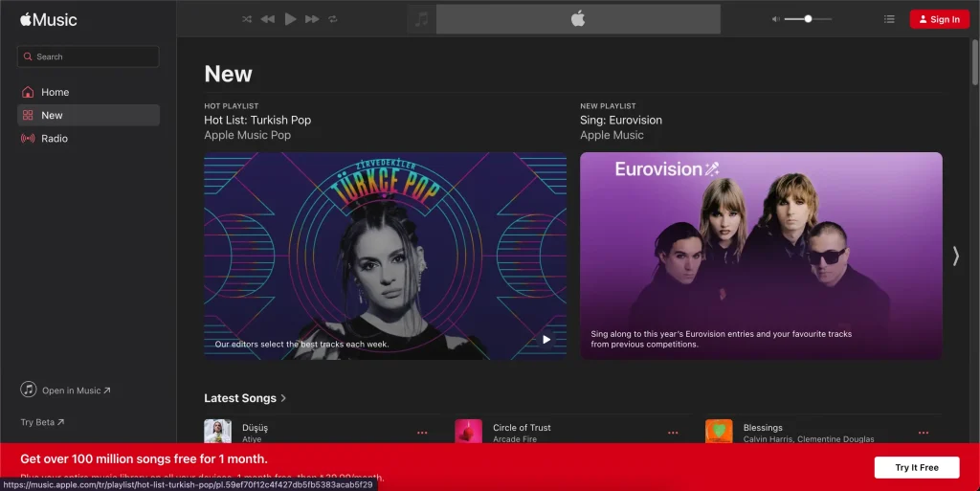Open the Try Beta link
Screen dimensions: 980x491
click(42, 422)
